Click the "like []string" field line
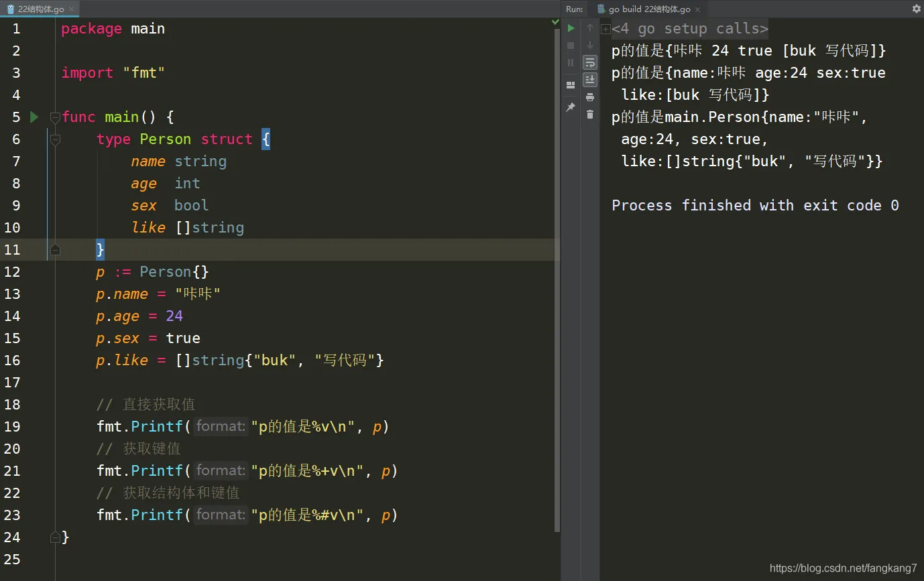The image size is (924, 581). coord(188,227)
